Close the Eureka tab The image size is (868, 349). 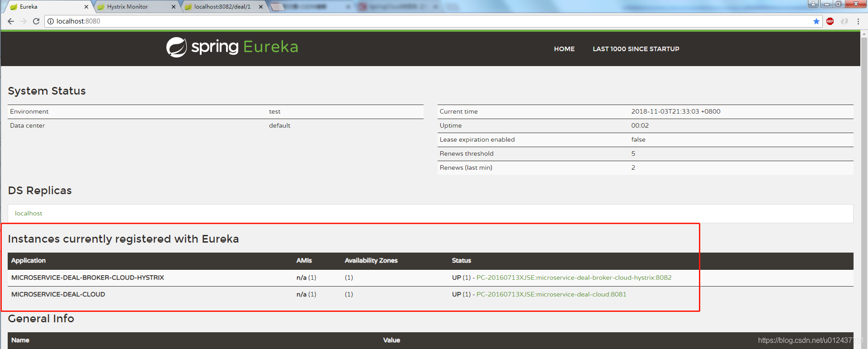[x=86, y=7]
